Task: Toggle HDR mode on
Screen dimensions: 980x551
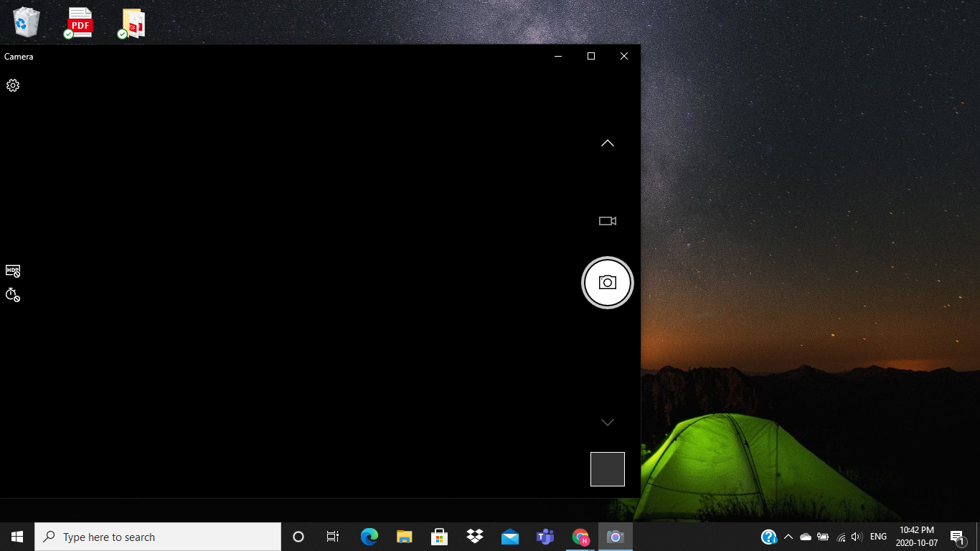Action: click(x=12, y=270)
